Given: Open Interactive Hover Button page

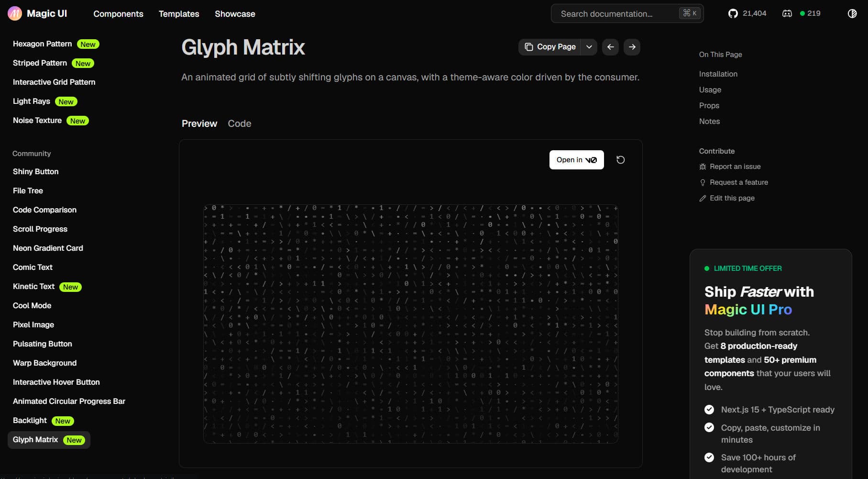Looking at the screenshot, I should 56,382.
